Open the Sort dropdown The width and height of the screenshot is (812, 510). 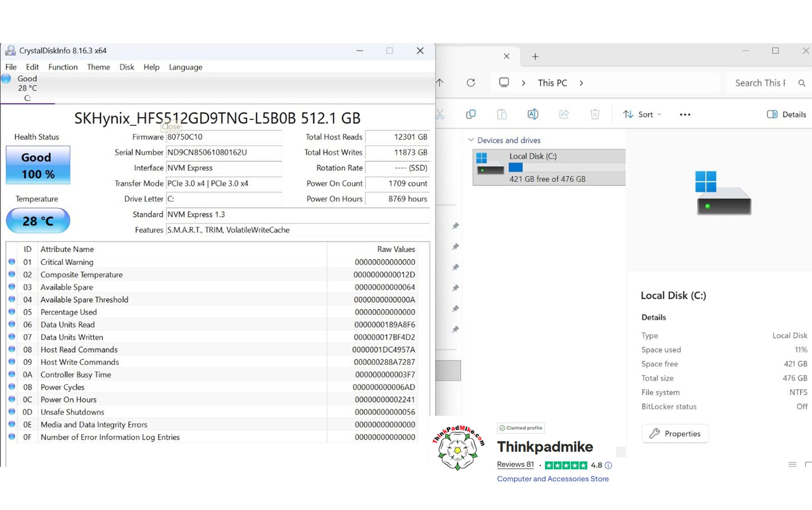click(642, 114)
